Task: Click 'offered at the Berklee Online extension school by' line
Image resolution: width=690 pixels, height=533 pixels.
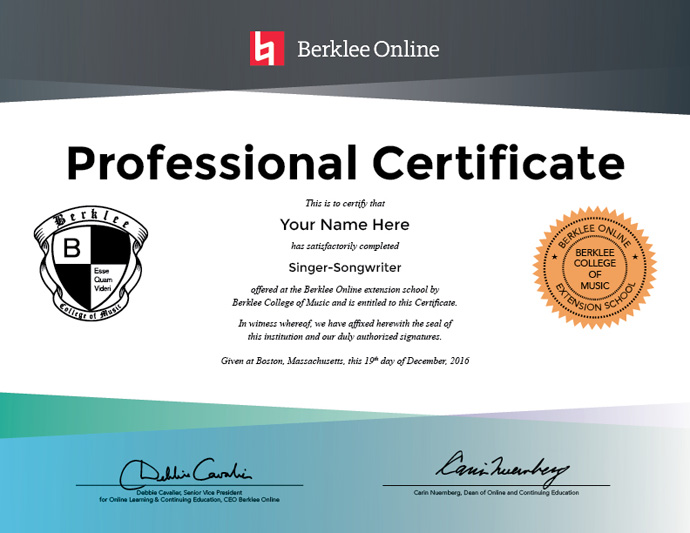Action: point(345,290)
